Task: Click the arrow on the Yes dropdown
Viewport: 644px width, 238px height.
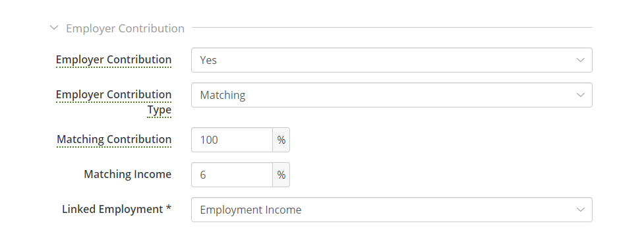Action: (x=580, y=60)
